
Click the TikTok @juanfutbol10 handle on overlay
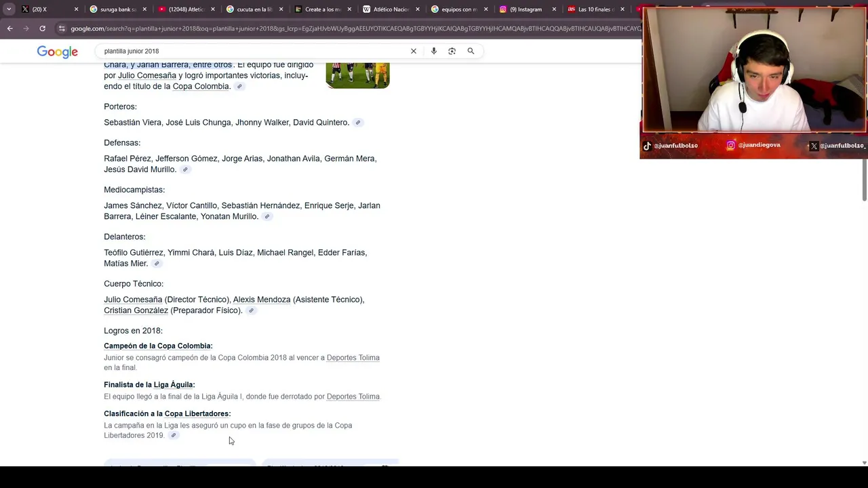point(671,146)
